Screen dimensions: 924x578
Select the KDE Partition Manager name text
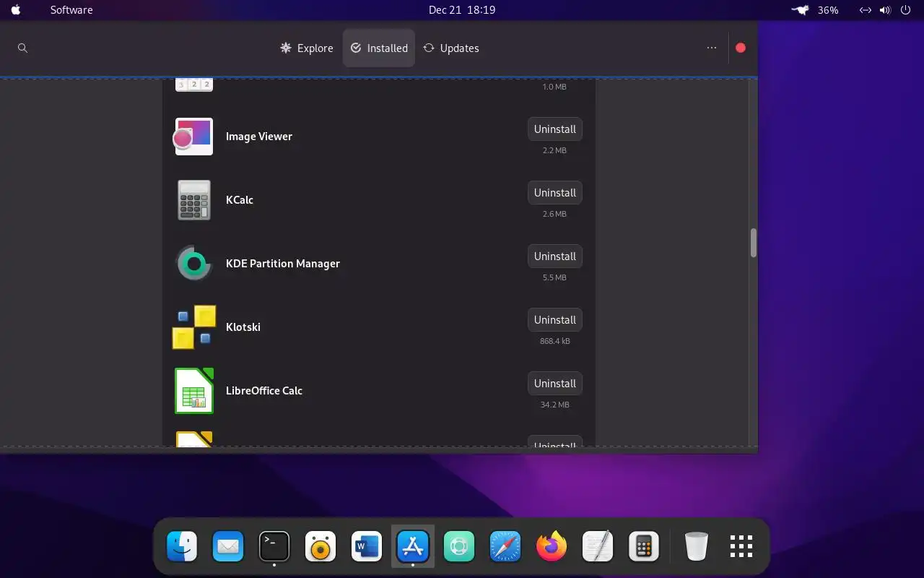tap(283, 264)
